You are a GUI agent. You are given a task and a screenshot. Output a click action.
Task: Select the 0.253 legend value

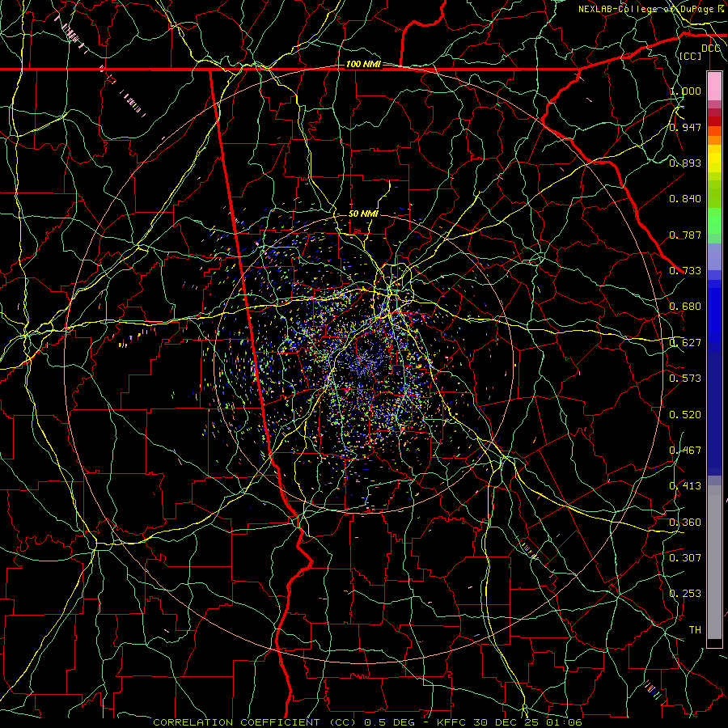tap(685, 594)
